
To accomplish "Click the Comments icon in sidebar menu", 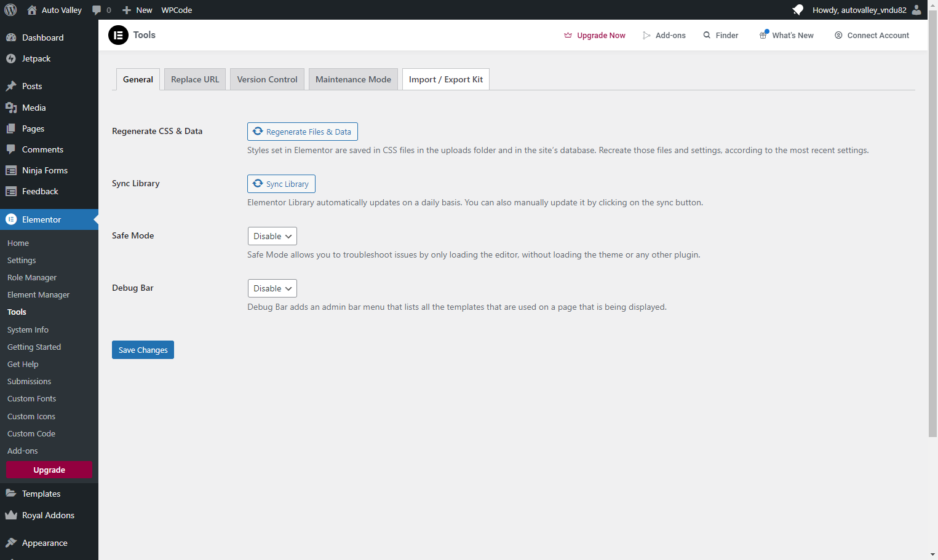I will pos(11,149).
